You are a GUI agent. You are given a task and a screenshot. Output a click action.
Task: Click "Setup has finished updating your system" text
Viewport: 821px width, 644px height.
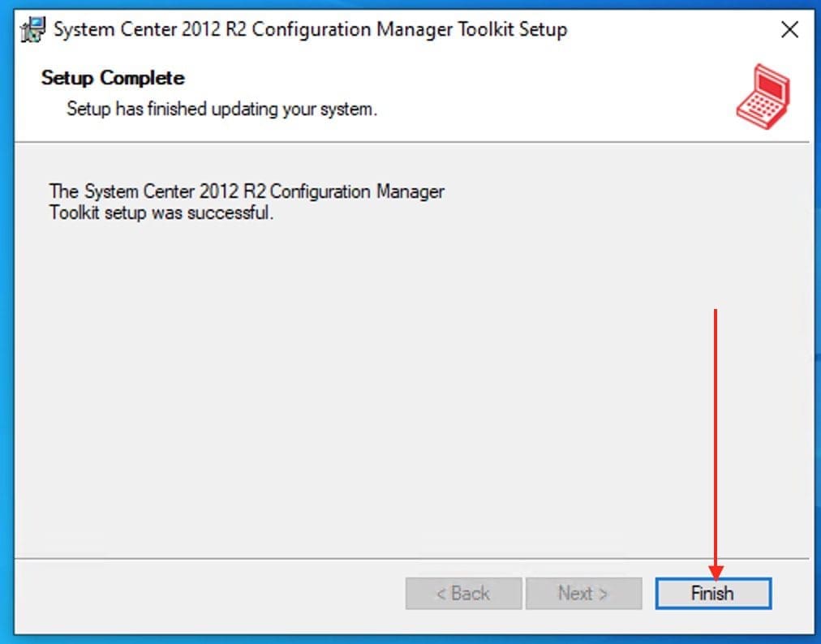221,108
